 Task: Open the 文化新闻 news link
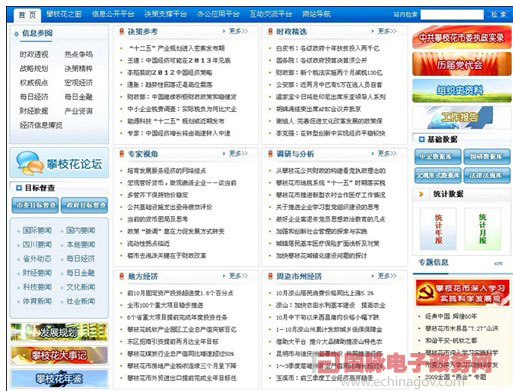tap(81, 287)
